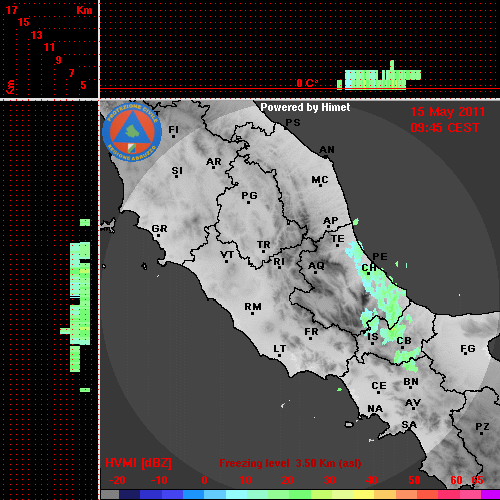The image size is (500, 500).
Task: Select the GR city label
Action: pyautogui.click(x=159, y=229)
